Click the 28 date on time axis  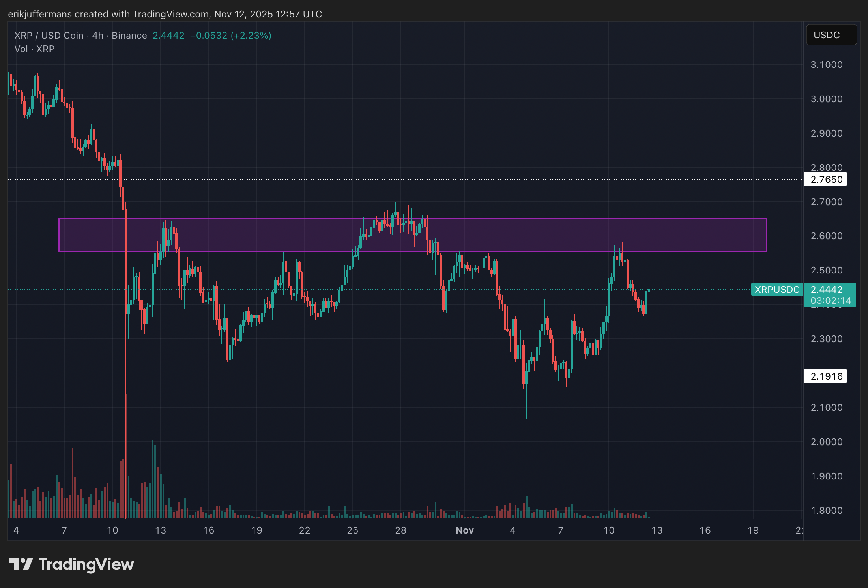pyautogui.click(x=400, y=530)
